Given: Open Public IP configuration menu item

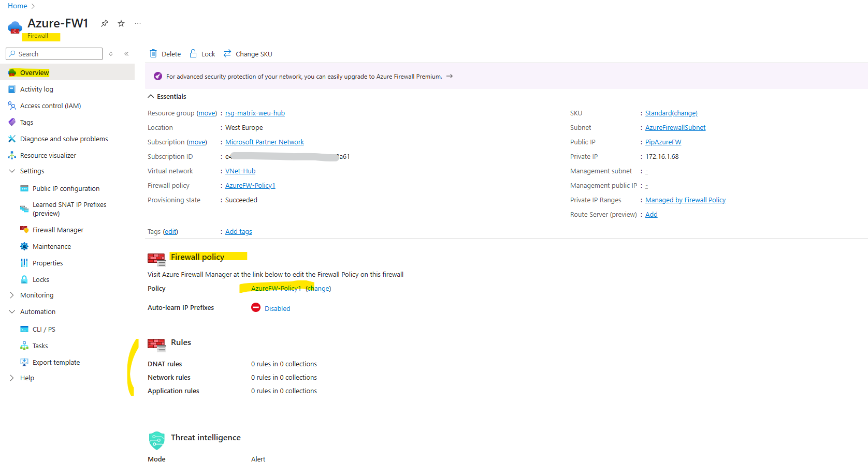Looking at the screenshot, I should pos(67,188).
